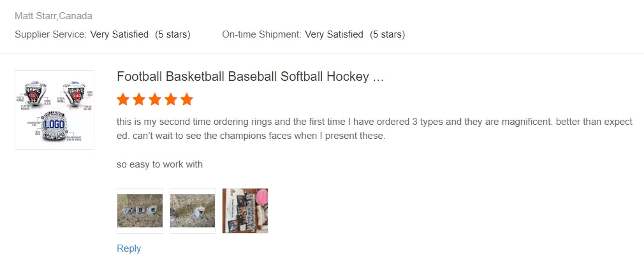This screenshot has width=644, height=272.
Task: Open the Football Basketball Baseball Softball Hockey title
Action: tap(250, 77)
